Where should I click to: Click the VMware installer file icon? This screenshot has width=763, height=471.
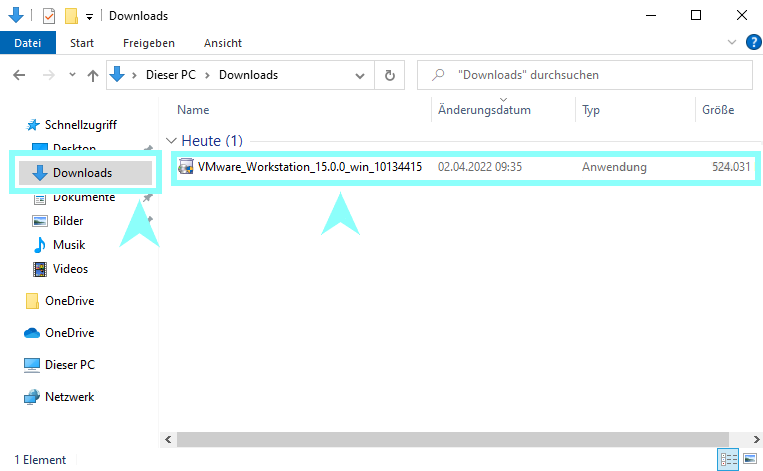(x=185, y=166)
